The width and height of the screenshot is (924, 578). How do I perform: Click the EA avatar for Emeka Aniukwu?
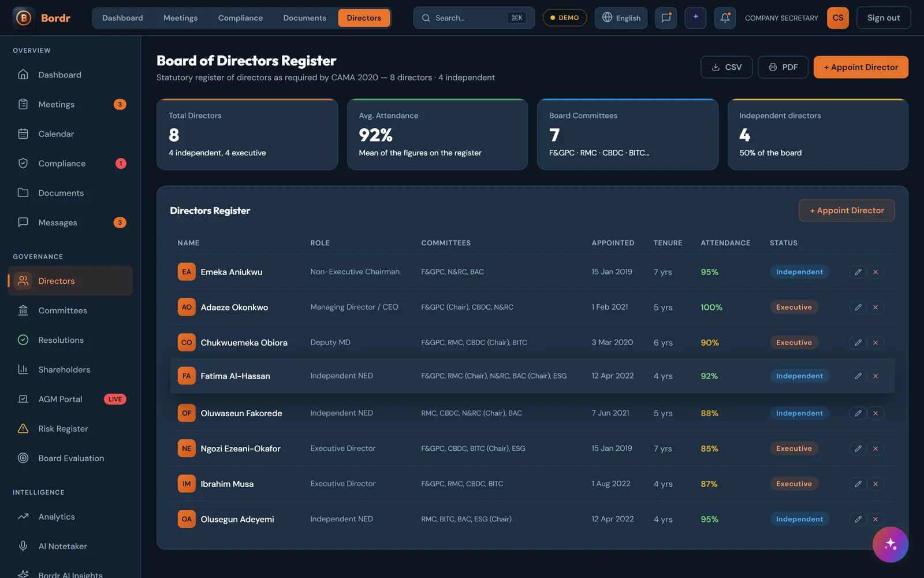(187, 272)
